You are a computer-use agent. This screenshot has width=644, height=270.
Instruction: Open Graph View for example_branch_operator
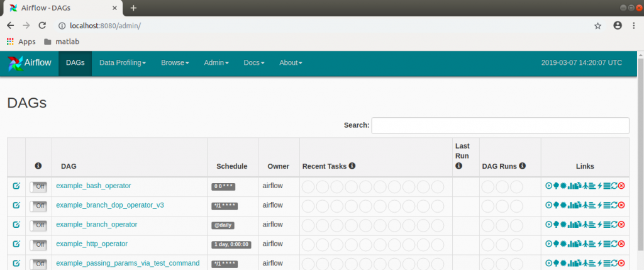[x=563, y=225]
